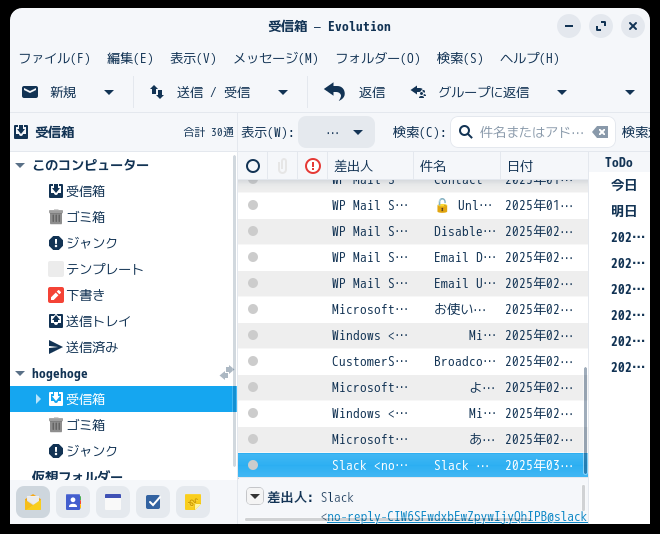Switch to Tasks view icon
Screen dimensions: 660x534
pos(153,502)
